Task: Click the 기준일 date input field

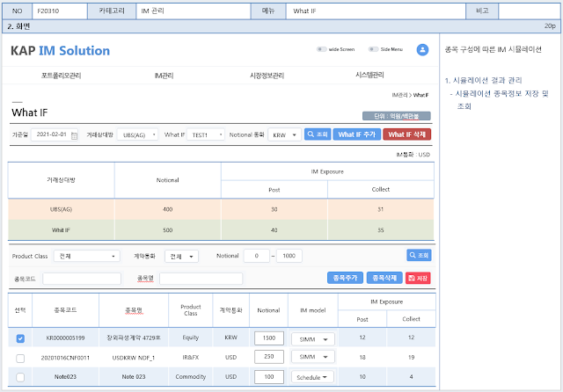Action: click(55, 134)
